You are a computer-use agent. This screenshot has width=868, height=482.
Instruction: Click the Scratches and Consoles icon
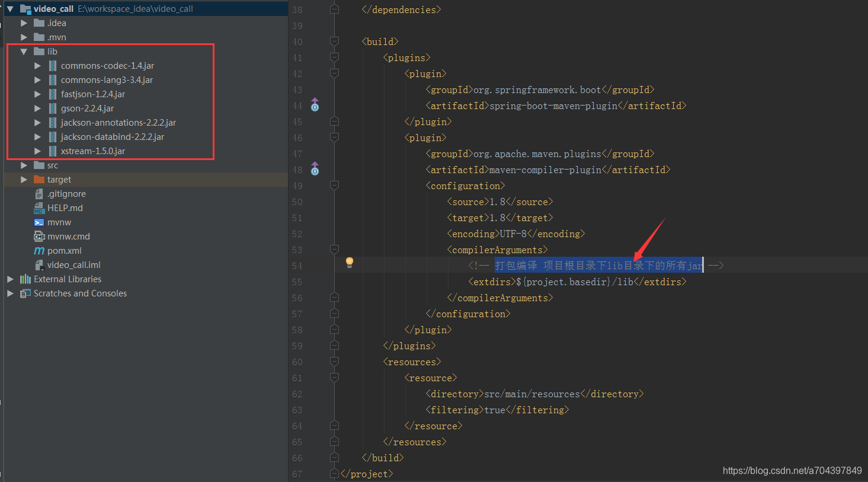25,293
